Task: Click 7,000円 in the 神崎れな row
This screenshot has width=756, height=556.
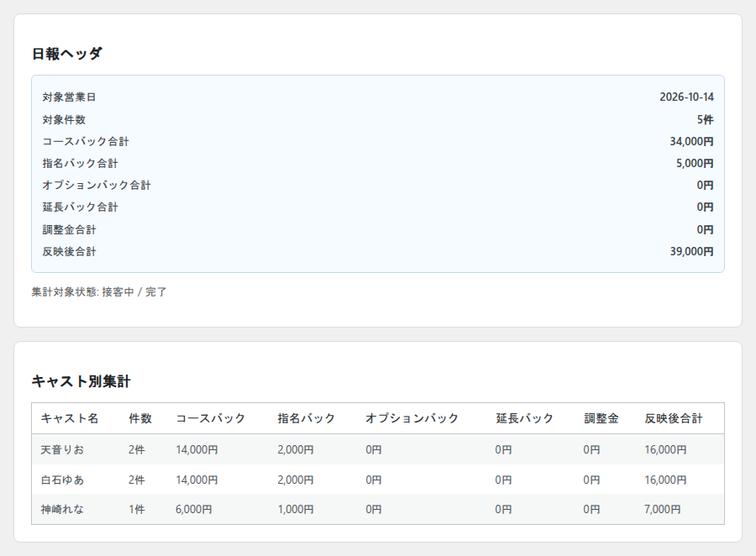Action: [663, 509]
